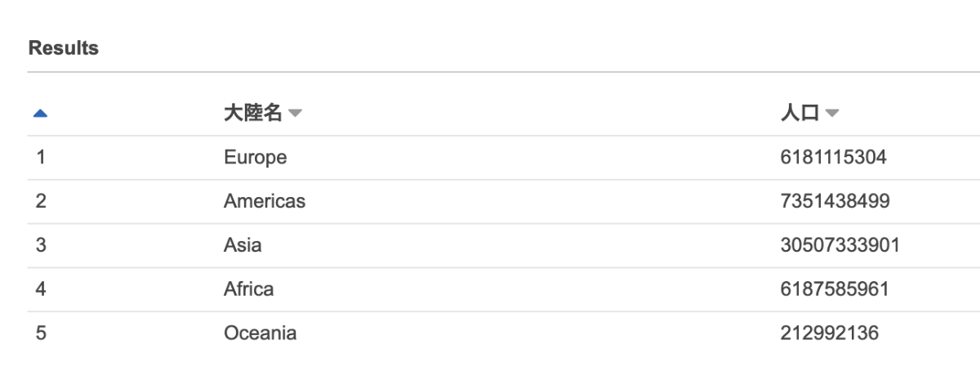Select the Oceania cell
Image resolution: width=980 pixels, height=376 pixels.
(x=261, y=333)
